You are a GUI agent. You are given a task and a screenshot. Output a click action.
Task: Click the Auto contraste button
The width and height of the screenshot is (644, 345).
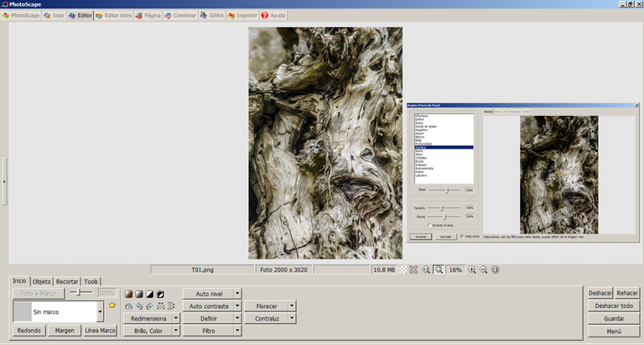click(x=209, y=306)
